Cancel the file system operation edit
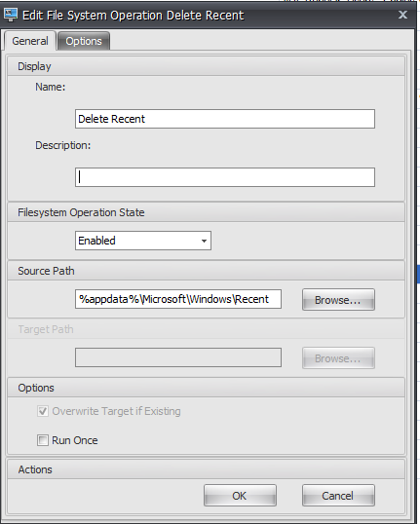The height and width of the screenshot is (524, 420). click(x=338, y=495)
